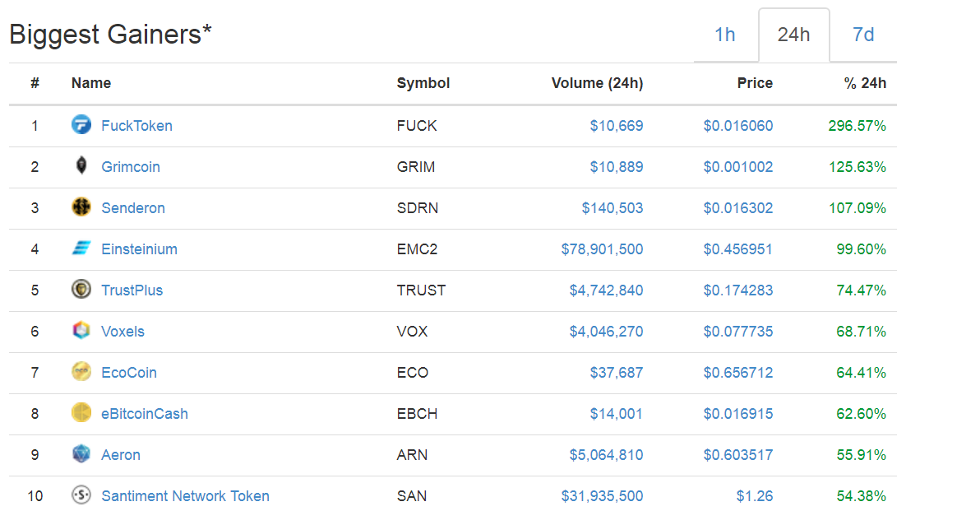This screenshot has width=980, height=511.
Task: Click the % 24h column header
Action: 865,83
